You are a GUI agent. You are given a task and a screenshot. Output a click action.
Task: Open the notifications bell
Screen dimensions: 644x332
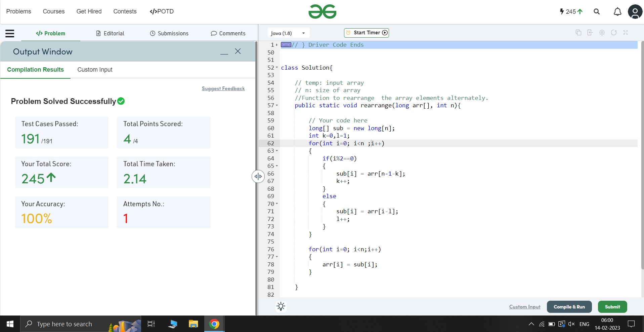[617, 12]
